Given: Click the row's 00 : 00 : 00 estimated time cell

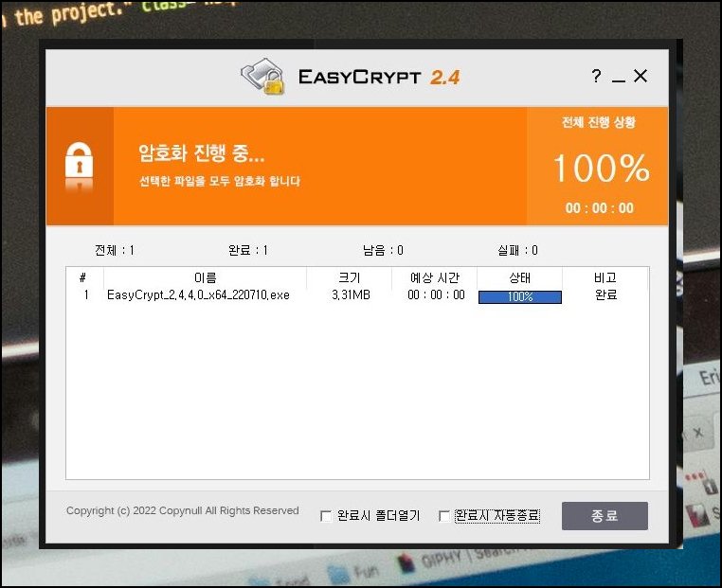Looking at the screenshot, I should pyautogui.click(x=436, y=294).
